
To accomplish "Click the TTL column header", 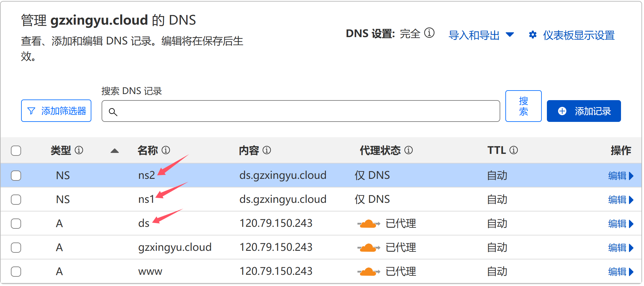I will [x=496, y=150].
